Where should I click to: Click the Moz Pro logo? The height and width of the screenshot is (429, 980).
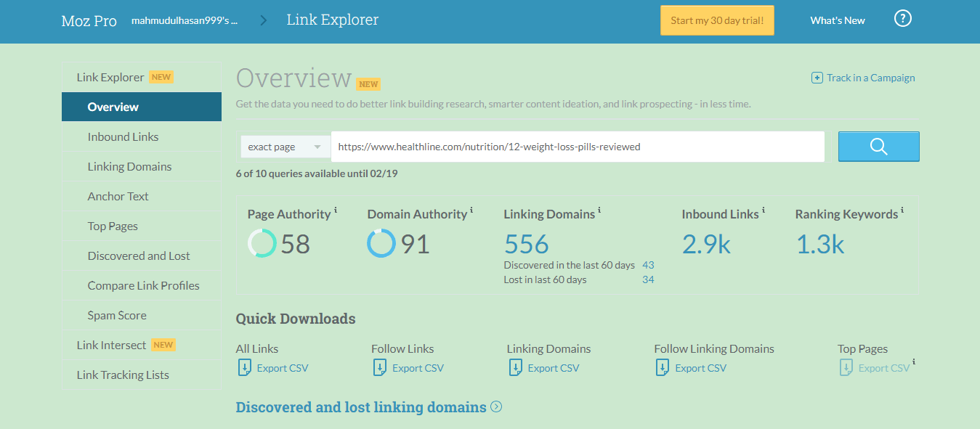coord(89,20)
